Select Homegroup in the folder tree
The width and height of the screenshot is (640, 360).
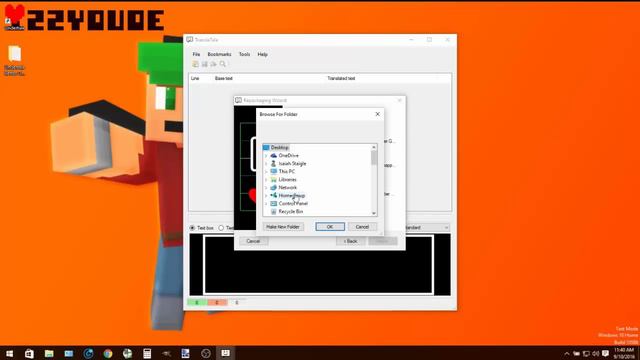(291, 196)
